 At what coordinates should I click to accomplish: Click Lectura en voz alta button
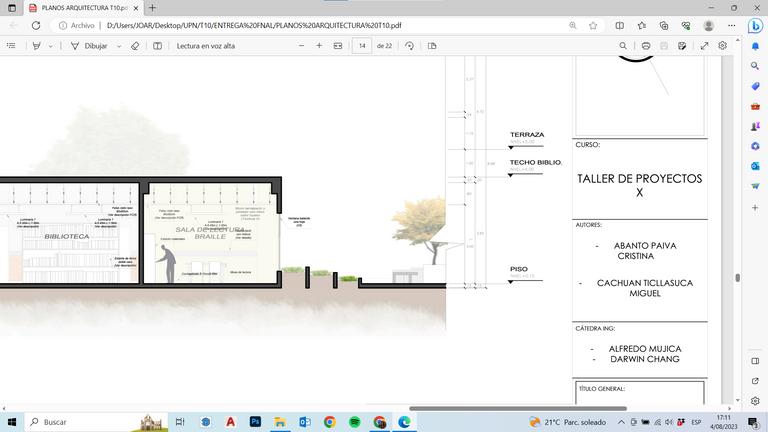pos(206,46)
